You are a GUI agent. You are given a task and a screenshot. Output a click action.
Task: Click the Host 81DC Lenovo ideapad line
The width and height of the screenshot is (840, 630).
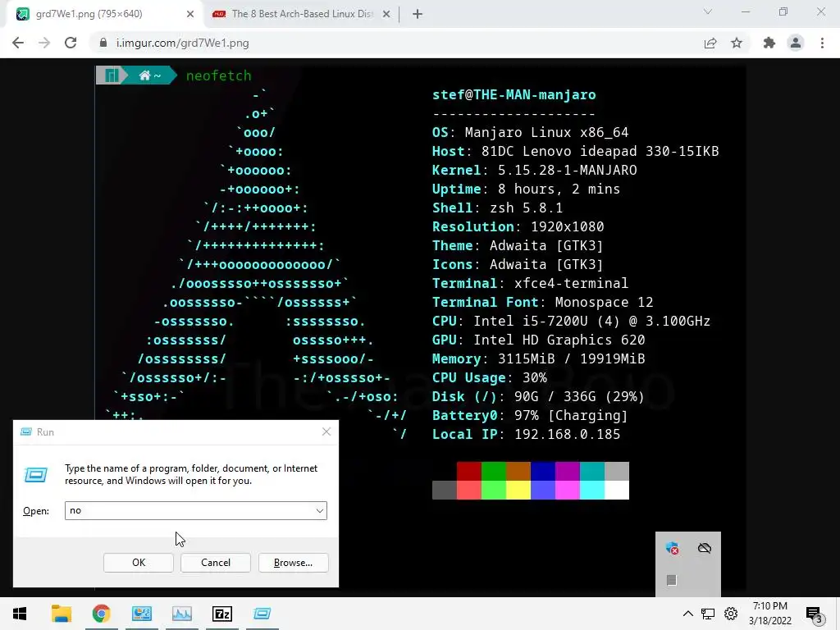click(575, 152)
